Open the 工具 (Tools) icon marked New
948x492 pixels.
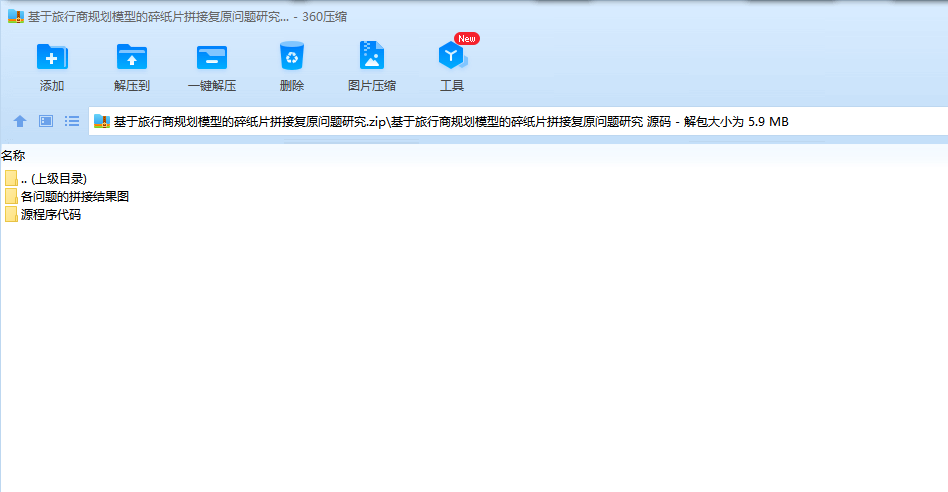(x=452, y=56)
